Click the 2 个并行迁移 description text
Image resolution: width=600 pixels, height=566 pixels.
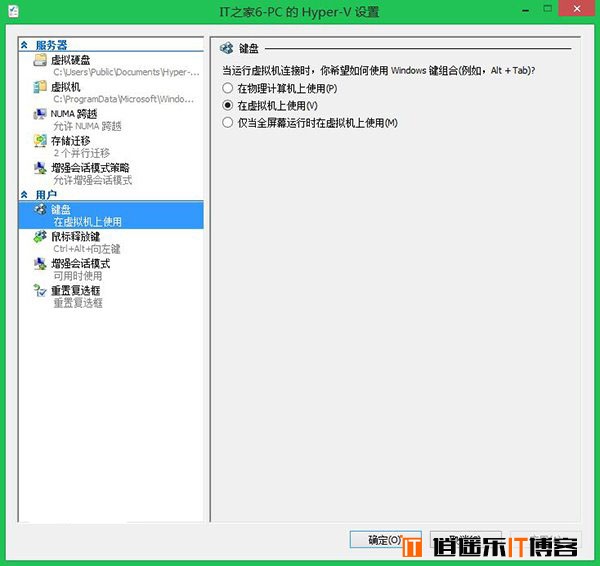(82, 153)
